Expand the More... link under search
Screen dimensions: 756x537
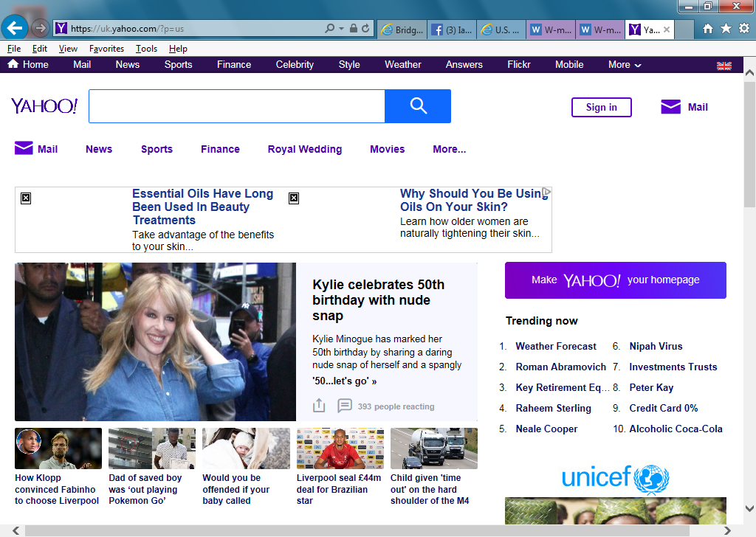point(450,149)
